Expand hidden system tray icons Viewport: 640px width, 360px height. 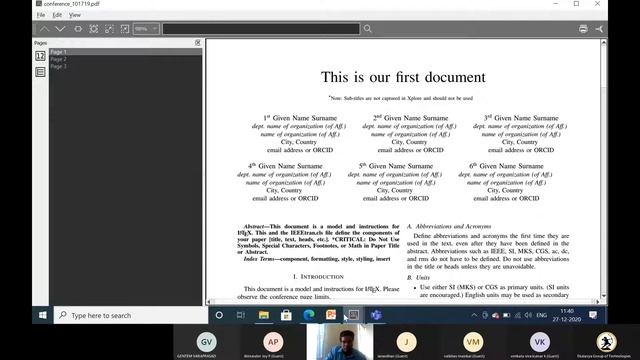474,315
